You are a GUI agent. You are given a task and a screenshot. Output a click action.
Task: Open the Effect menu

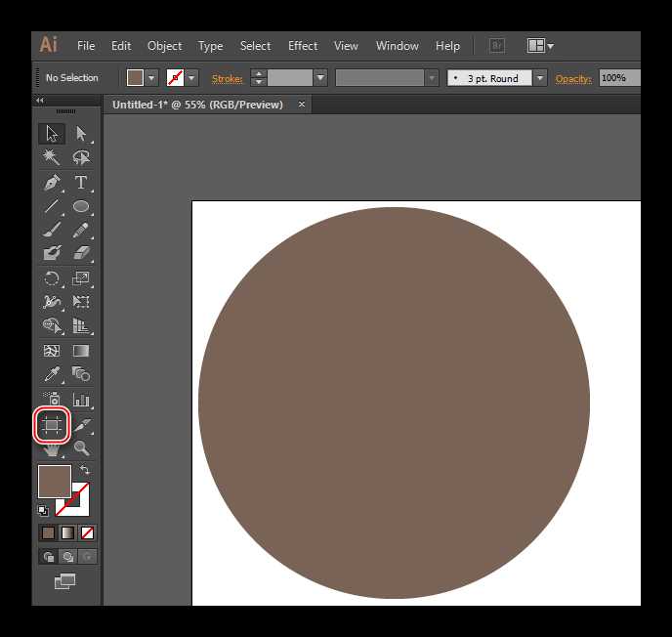[x=303, y=46]
